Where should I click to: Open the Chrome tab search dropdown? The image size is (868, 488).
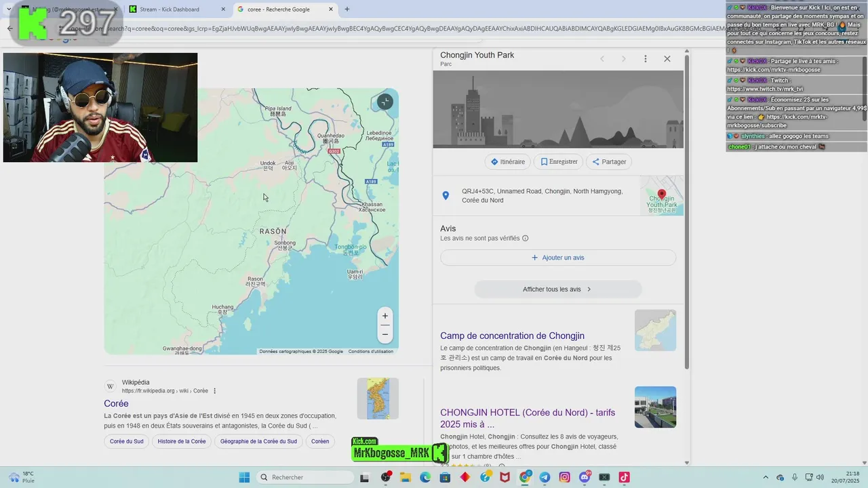(x=9, y=9)
